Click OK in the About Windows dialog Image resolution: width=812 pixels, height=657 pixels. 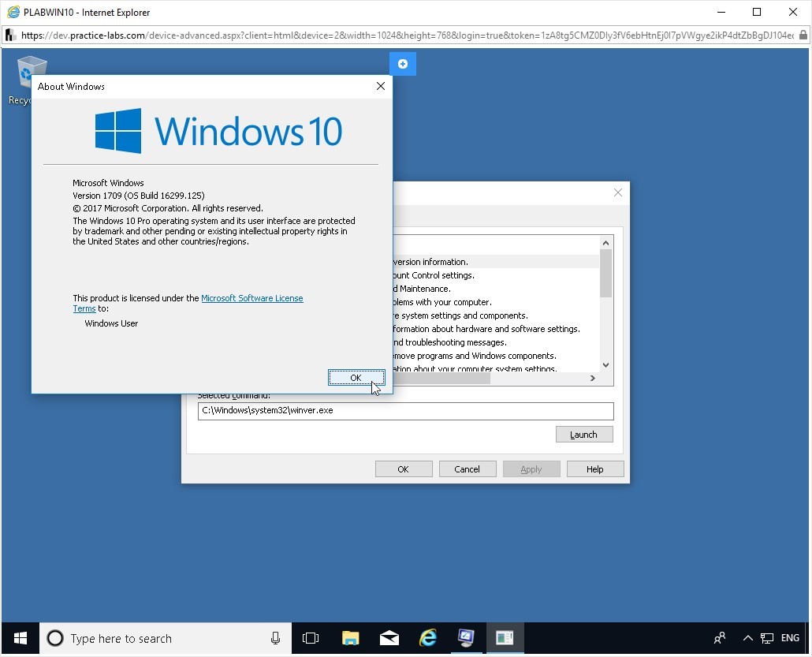point(356,378)
